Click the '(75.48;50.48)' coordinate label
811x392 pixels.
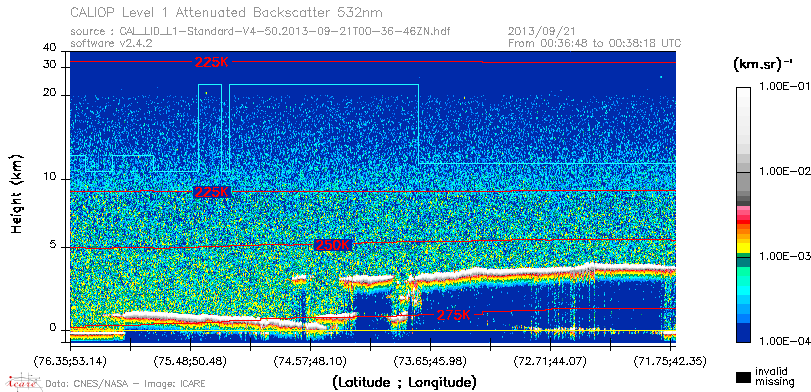click(x=190, y=360)
